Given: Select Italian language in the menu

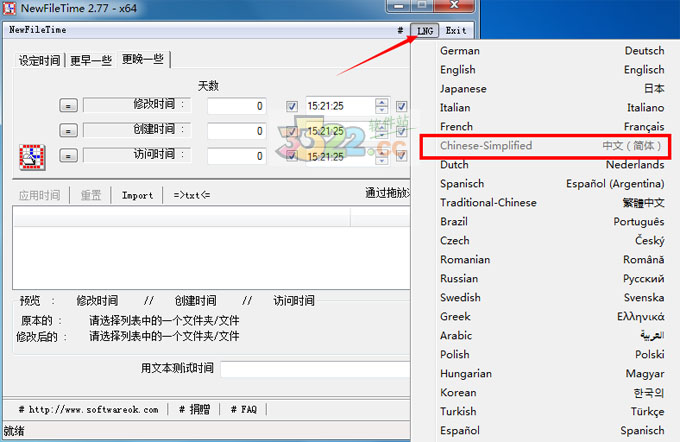Looking at the screenshot, I should (552, 108).
